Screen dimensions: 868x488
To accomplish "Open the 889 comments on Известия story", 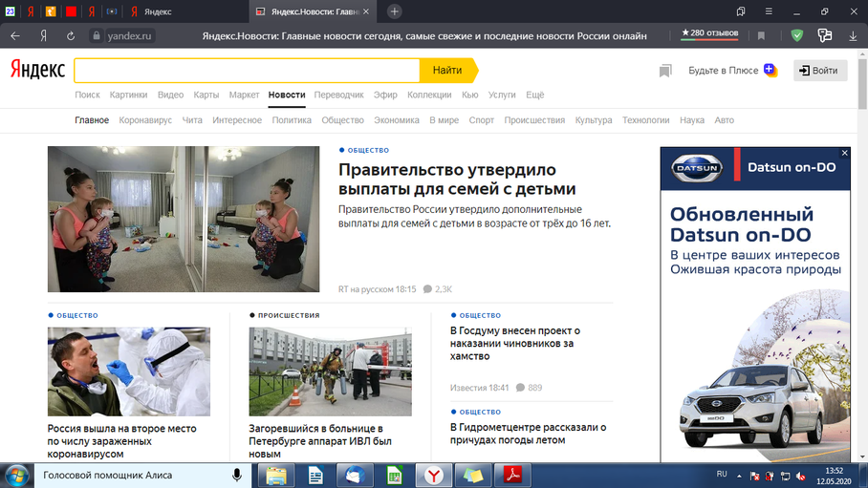I will (529, 388).
